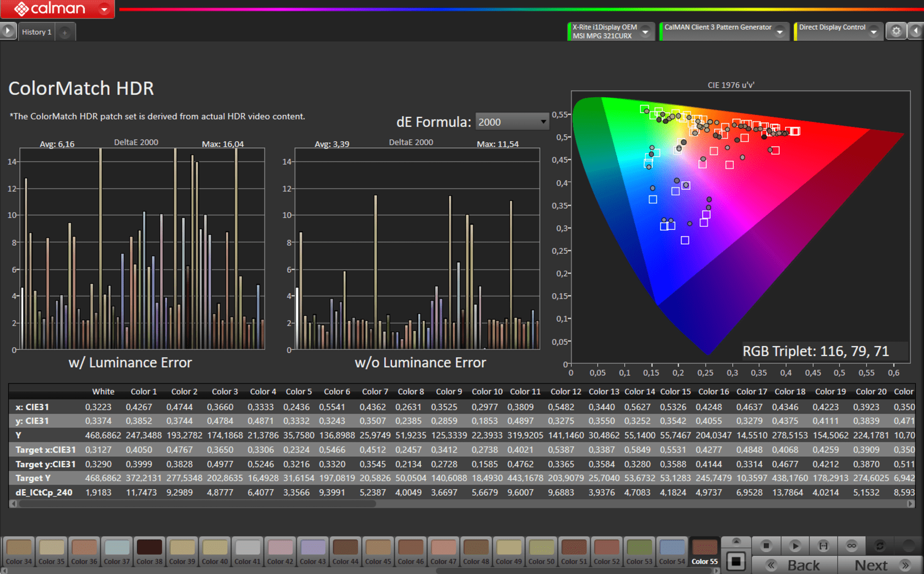
Task: Select the Color 48 swatch
Action: tap(476, 552)
